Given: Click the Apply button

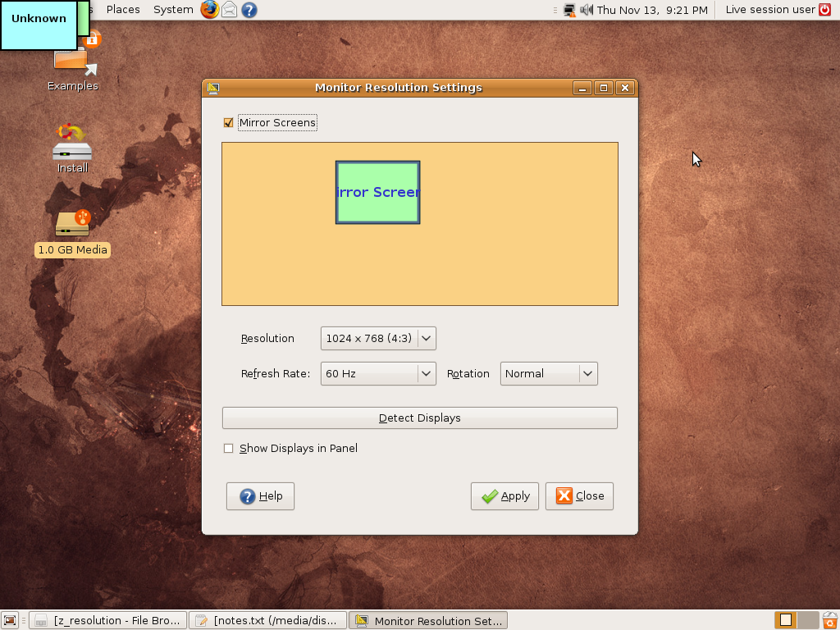Looking at the screenshot, I should click(x=504, y=496).
